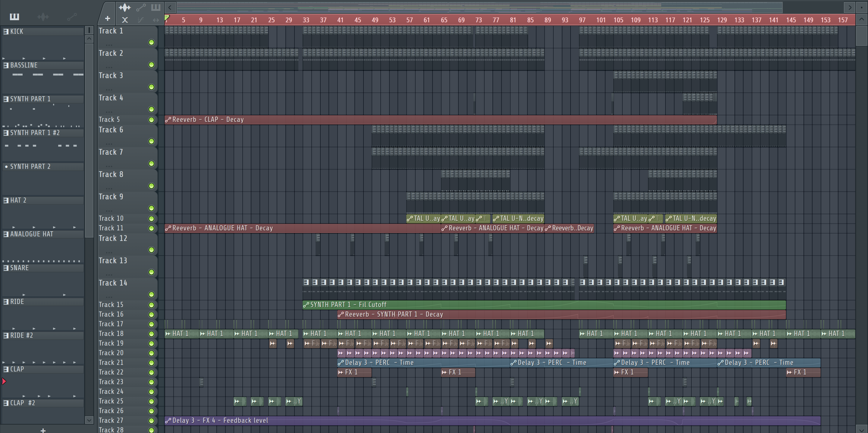Select the FX 1 clip at bar 41
Viewport: 868px width, 433px height.
click(354, 372)
